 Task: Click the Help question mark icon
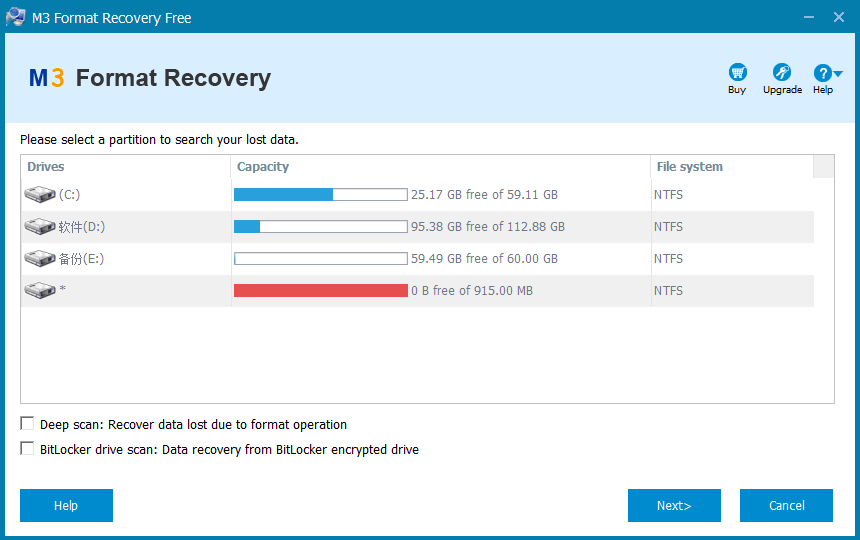(x=822, y=72)
